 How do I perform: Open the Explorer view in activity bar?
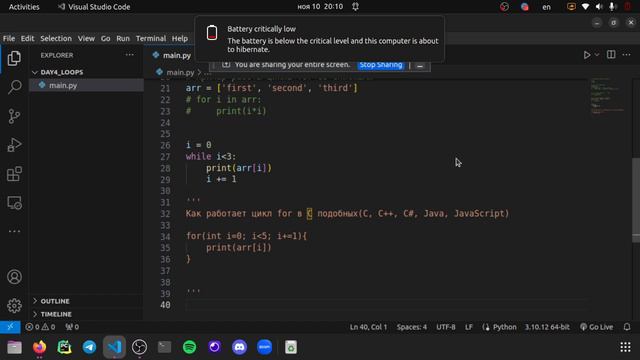point(14,58)
